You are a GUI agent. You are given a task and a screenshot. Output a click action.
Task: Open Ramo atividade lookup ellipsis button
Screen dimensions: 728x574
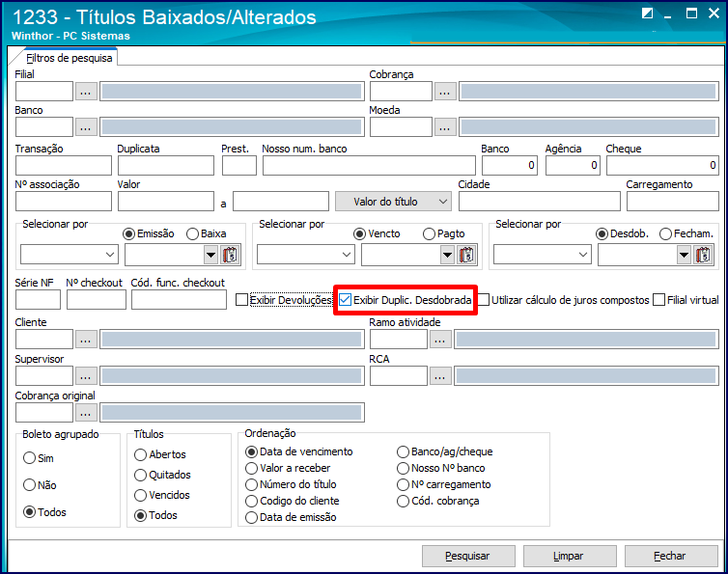coord(440,340)
